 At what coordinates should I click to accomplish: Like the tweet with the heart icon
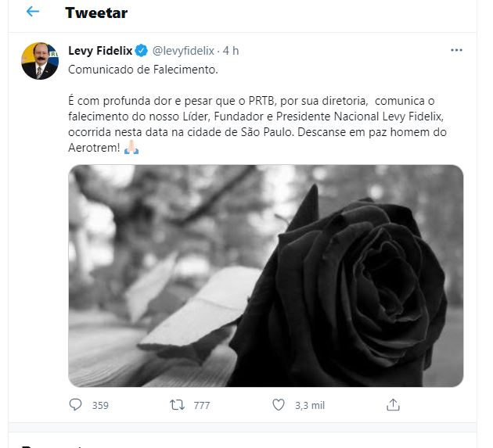pos(279,405)
